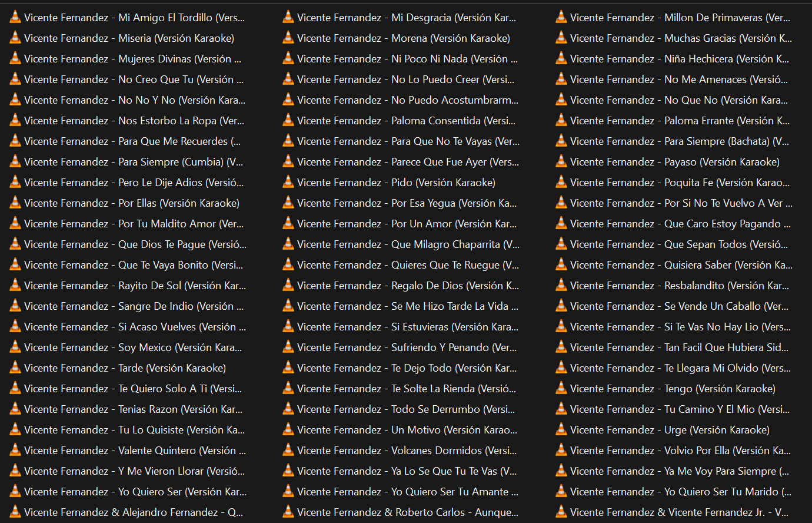Click VLC icon next to Morena file
The height and width of the screenshot is (523, 812).
coord(288,38)
